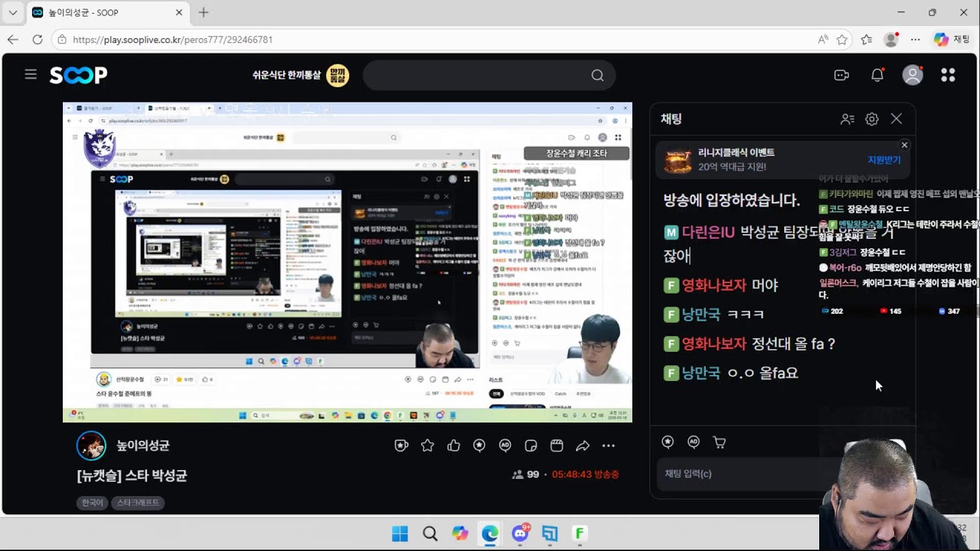Select the 한국어 tag

pos(93,503)
